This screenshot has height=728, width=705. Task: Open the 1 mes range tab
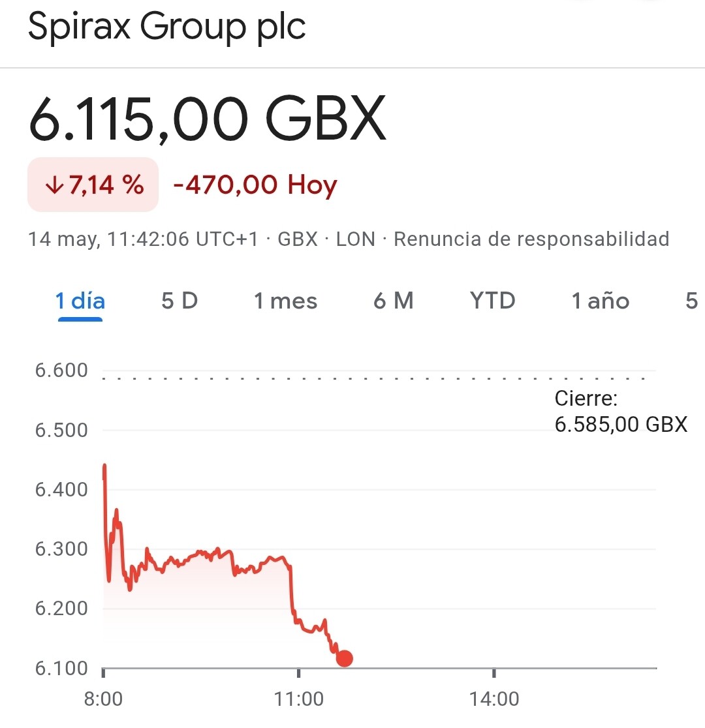pos(285,301)
